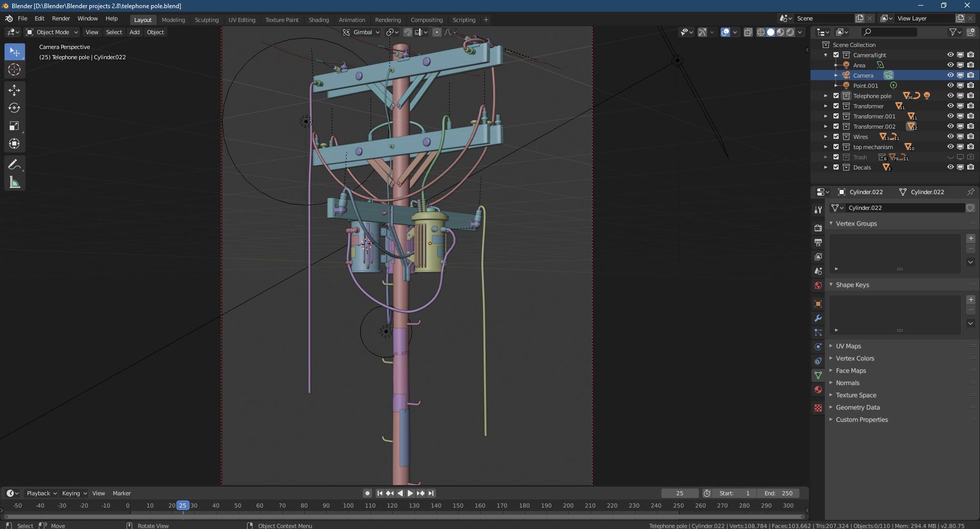
Task: Open the Outliner filter dropdown
Action: click(x=955, y=32)
